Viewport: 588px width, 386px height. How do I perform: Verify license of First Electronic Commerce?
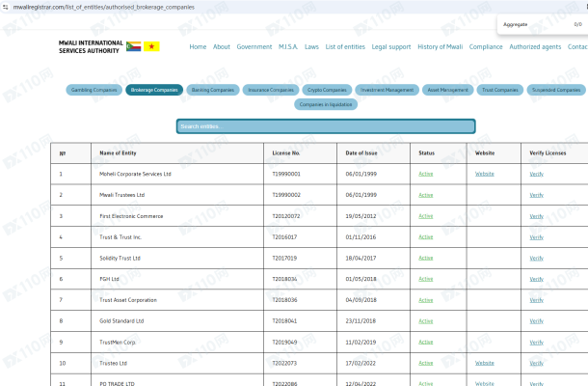[x=536, y=216]
